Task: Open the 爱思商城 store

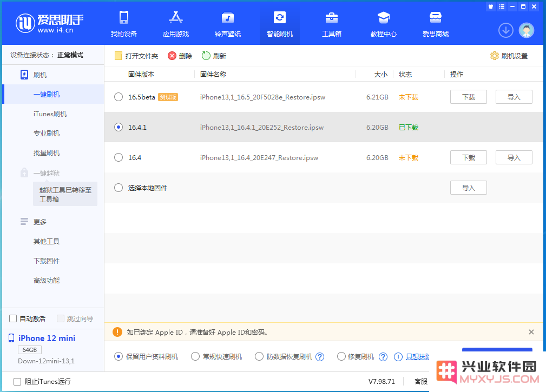Action: click(x=435, y=24)
